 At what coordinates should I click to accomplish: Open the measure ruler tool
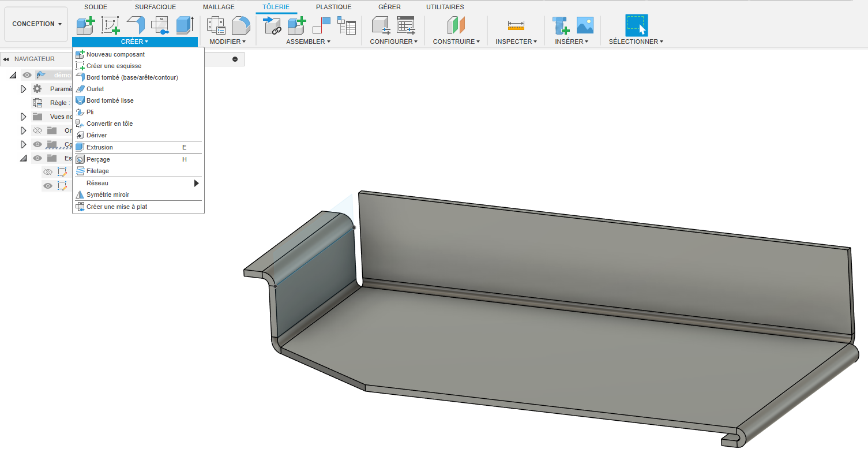[516, 25]
